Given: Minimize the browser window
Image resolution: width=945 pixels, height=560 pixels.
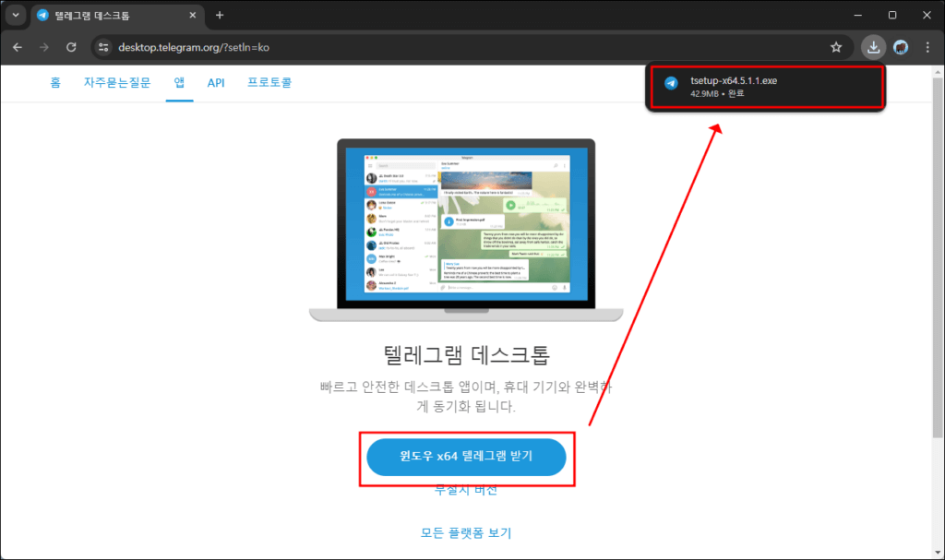Looking at the screenshot, I should 857,15.
